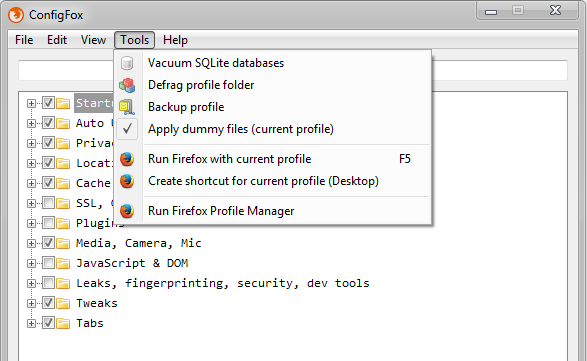Open the View menu
Viewport: 587px width, 361px height.
(x=94, y=40)
